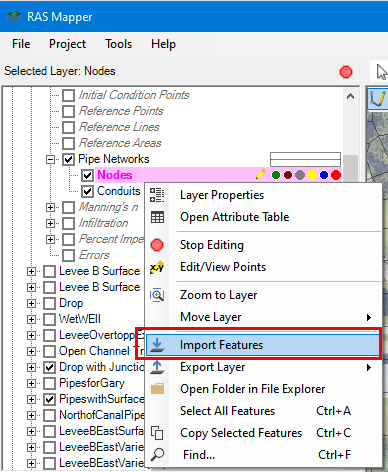Click the Zoom to Layer magnifier icon

click(x=157, y=295)
